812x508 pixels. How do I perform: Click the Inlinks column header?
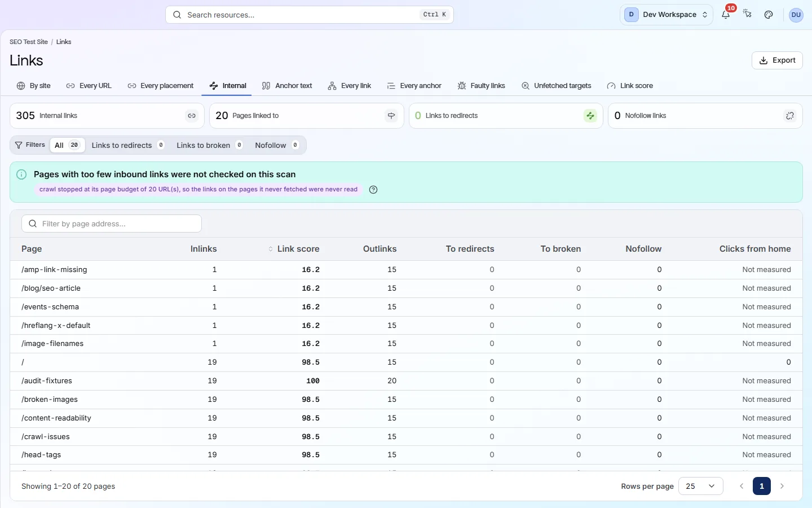[x=204, y=249]
